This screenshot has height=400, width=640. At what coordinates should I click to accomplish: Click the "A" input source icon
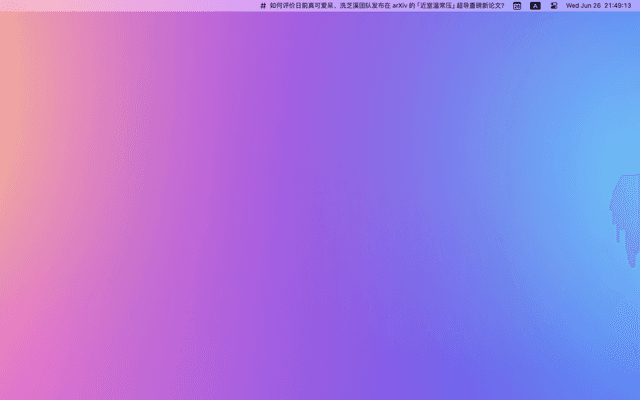click(x=535, y=5)
